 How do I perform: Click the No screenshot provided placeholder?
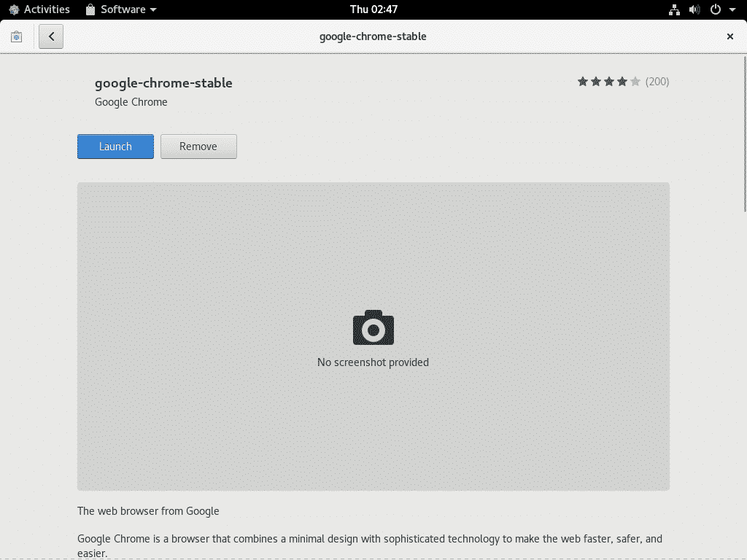click(x=373, y=336)
